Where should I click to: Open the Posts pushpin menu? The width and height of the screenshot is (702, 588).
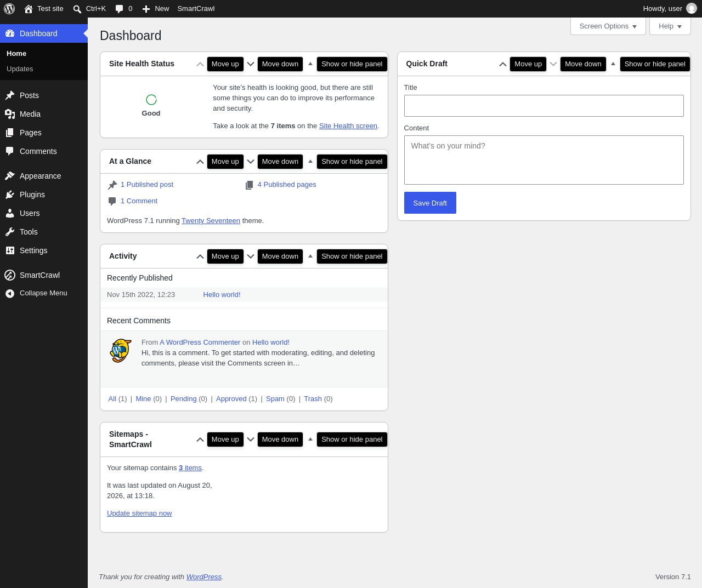pos(44,95)
